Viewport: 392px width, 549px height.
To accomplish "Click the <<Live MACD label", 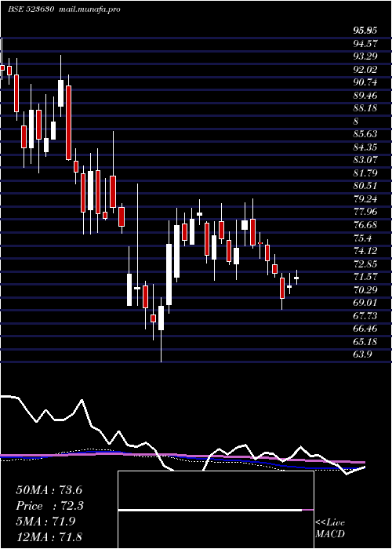I will pyautogui.click(x=330, y=529).
